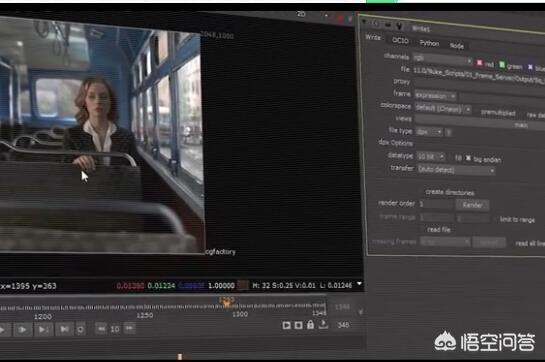Click the export/download icon beside the lock
This screenshot has width=545, height=362.
click(x=323, y=325)
